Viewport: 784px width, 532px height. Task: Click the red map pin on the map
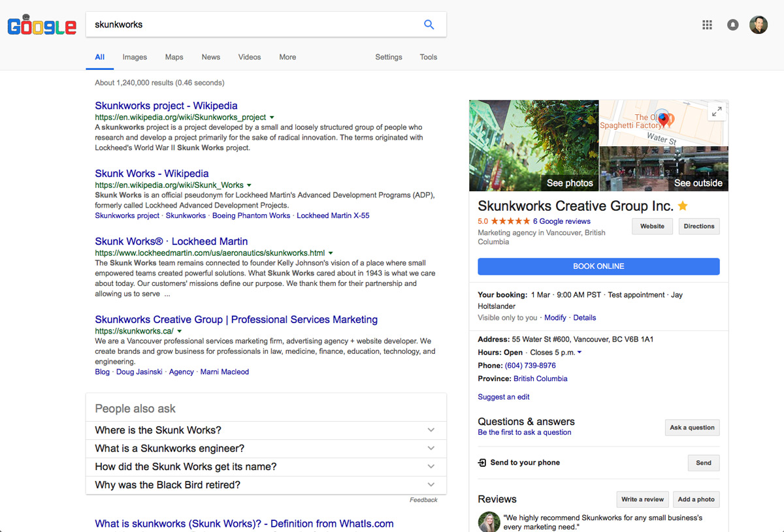pos(663,119)
